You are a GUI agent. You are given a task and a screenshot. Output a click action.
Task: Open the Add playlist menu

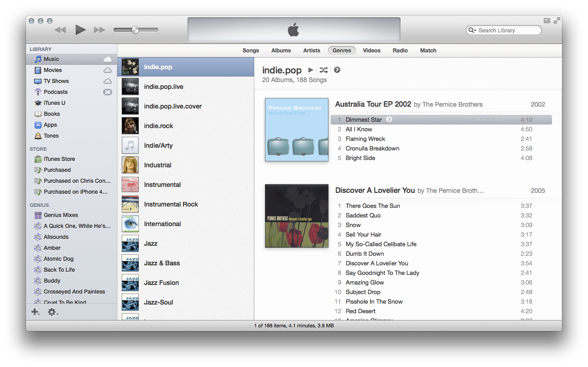coord(36,312)
